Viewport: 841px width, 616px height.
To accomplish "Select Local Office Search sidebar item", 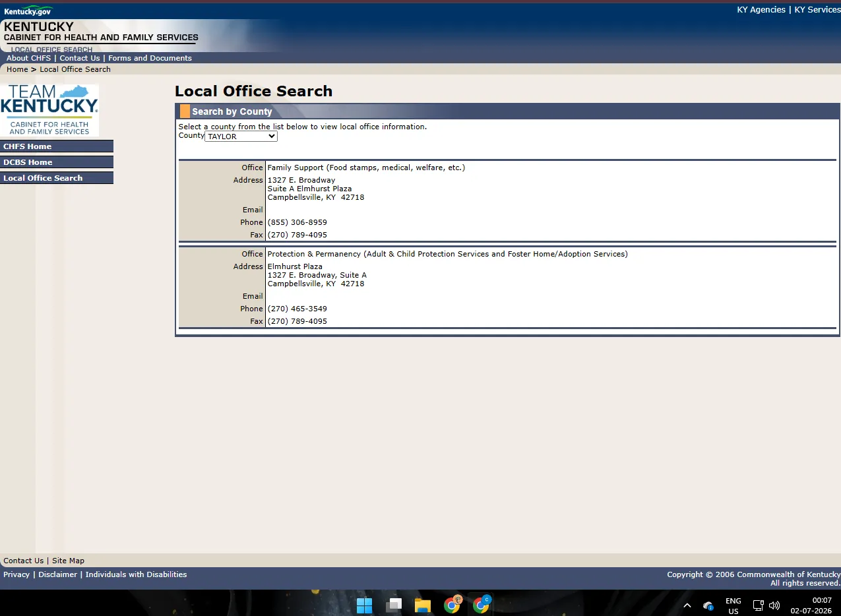I will tap(57, 178).
